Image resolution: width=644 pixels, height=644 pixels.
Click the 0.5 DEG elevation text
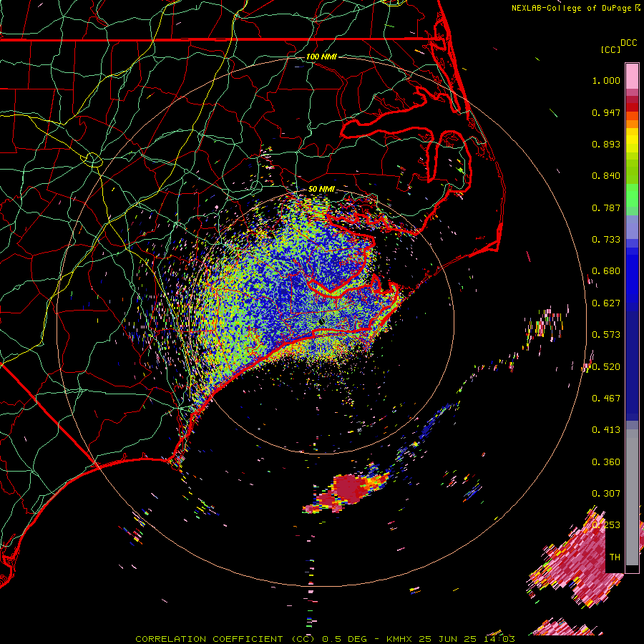[x=344, y=639]
